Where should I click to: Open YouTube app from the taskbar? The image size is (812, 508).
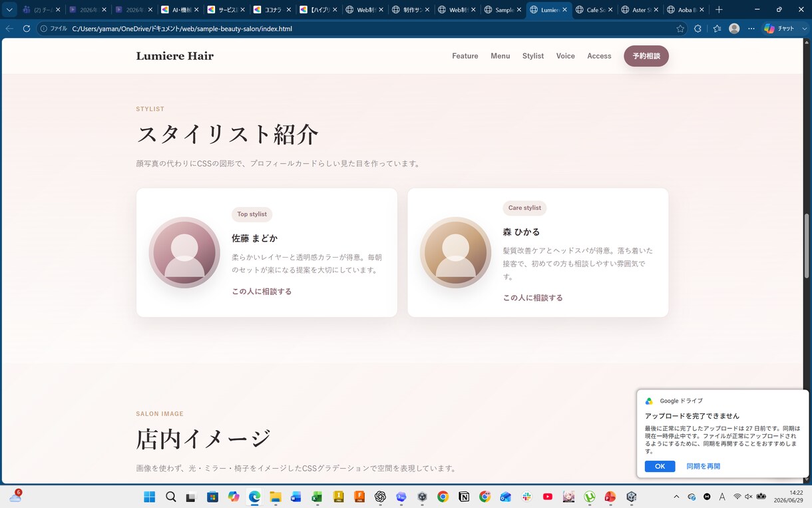tap(548, 497)
